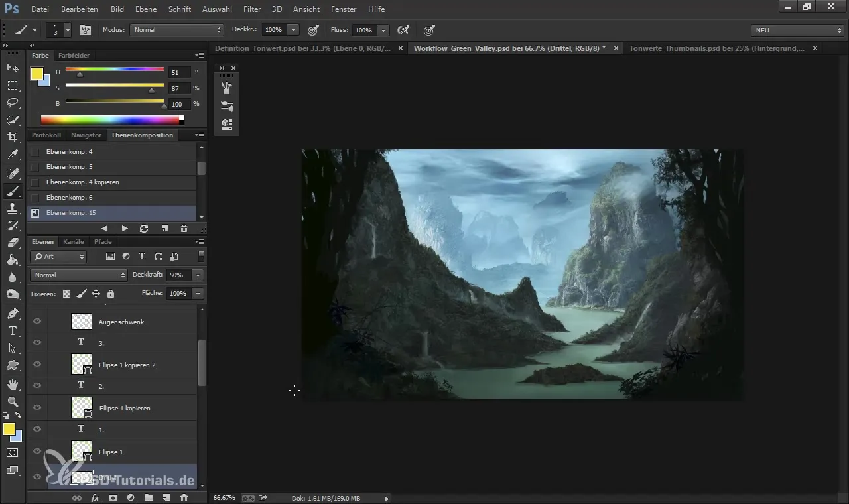The image size is (849, 504).
Task: Toggle lock transparent pixels icon
Action: pos(66,294)
